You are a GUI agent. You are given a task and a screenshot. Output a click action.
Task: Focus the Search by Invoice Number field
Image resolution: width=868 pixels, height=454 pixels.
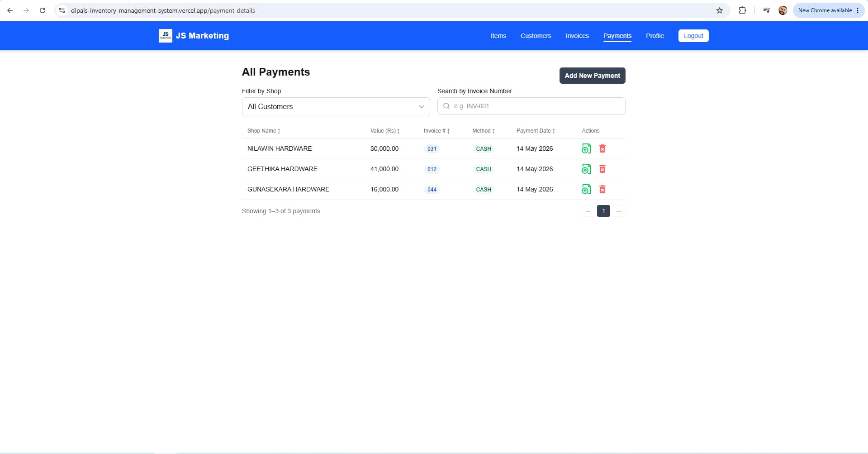coord(531,106)
